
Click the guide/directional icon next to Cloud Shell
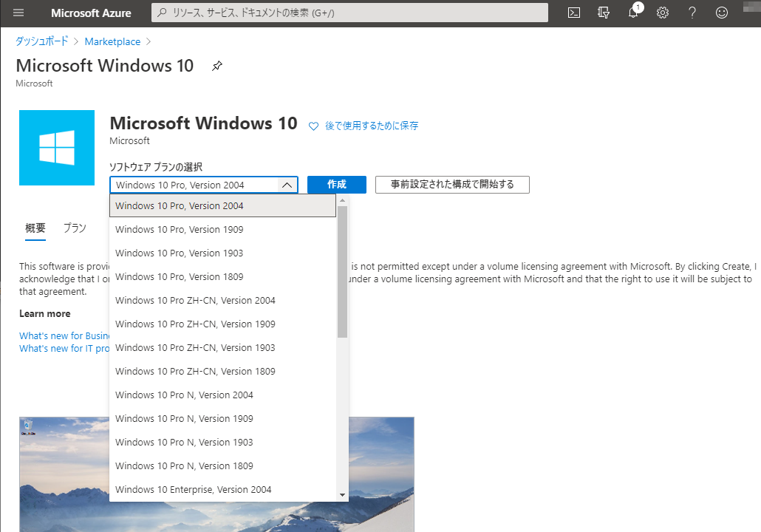coord(603,13)
